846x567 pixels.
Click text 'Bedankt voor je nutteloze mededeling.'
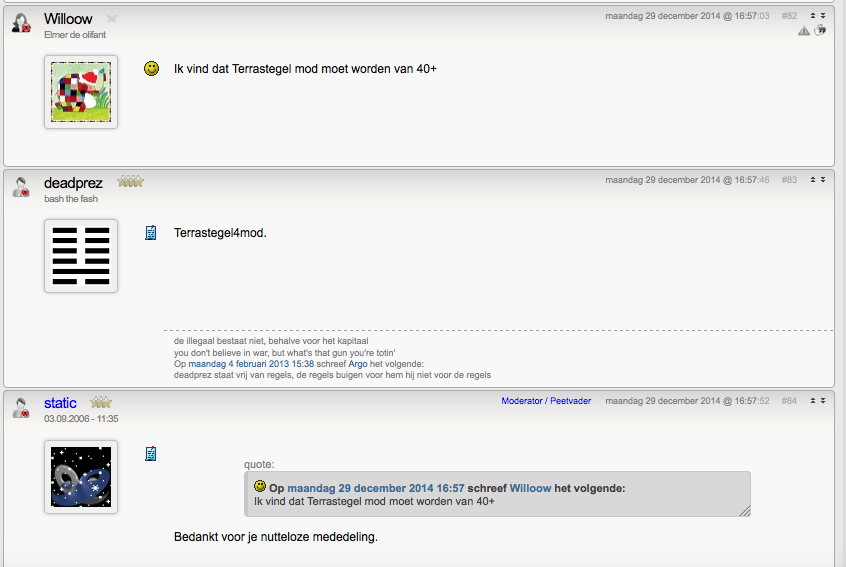[276, 537]
